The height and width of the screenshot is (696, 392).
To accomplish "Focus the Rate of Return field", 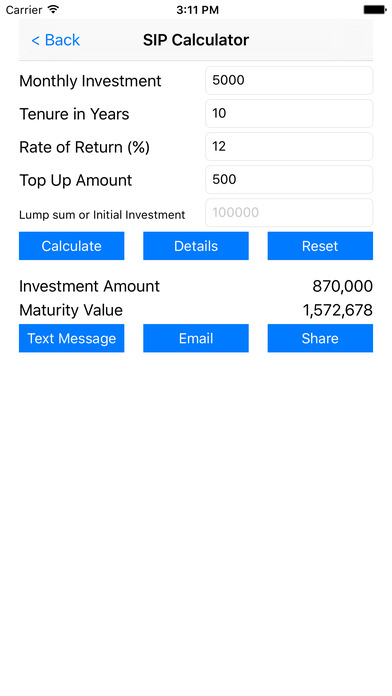I will click(x=289, y=146).
